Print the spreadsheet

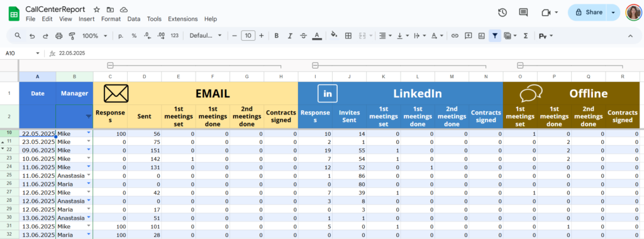point(58,36)
